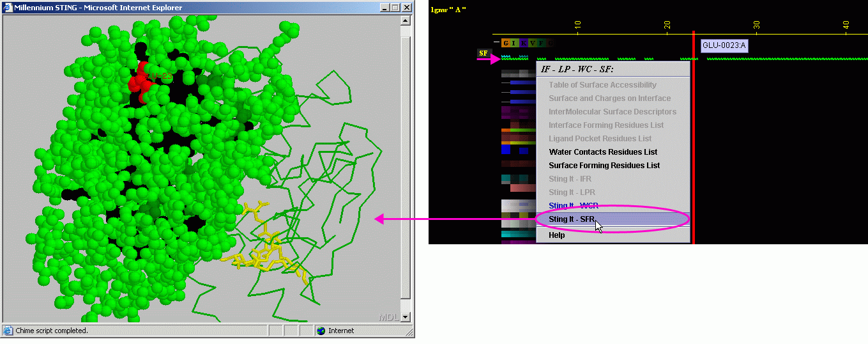Select green residue F in sequence
The height and width of the screenshot is (344, 868).
[541, 43]
